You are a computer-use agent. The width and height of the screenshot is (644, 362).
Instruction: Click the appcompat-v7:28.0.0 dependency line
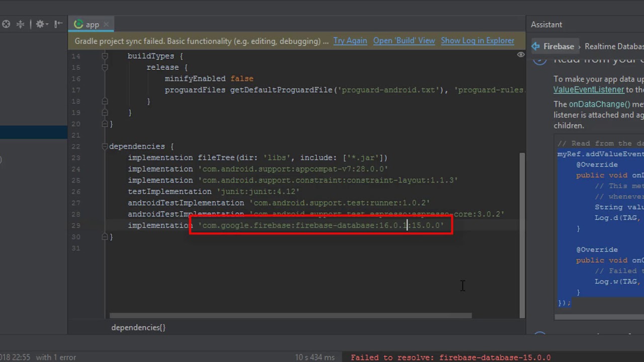click(x=258, y=169)
